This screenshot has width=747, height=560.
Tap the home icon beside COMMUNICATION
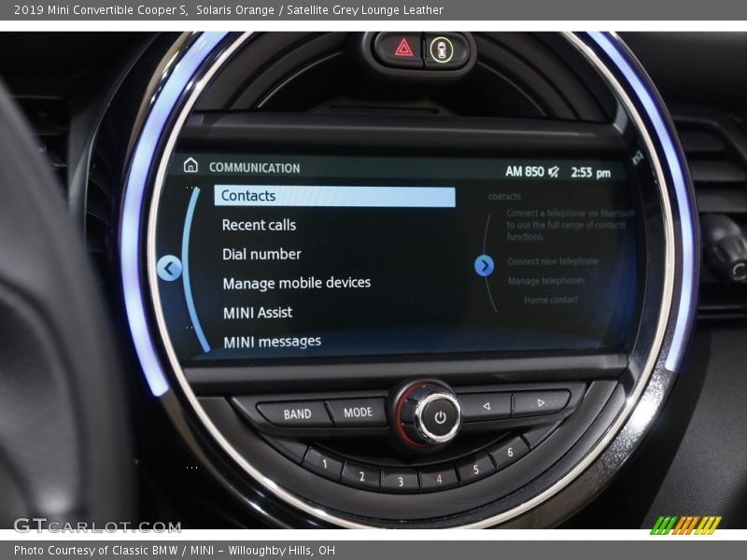click(190, 165)
